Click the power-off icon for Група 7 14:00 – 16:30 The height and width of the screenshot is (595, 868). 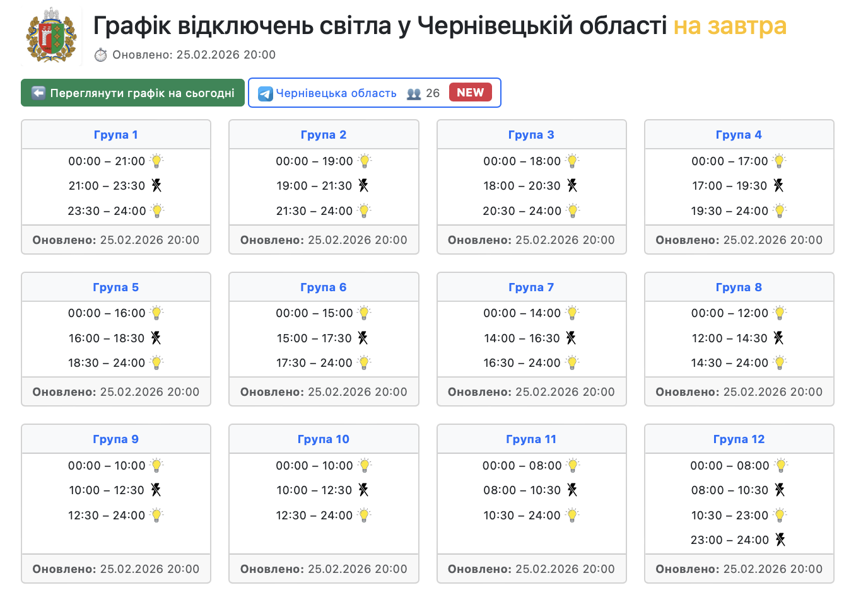tap(571, 338)
